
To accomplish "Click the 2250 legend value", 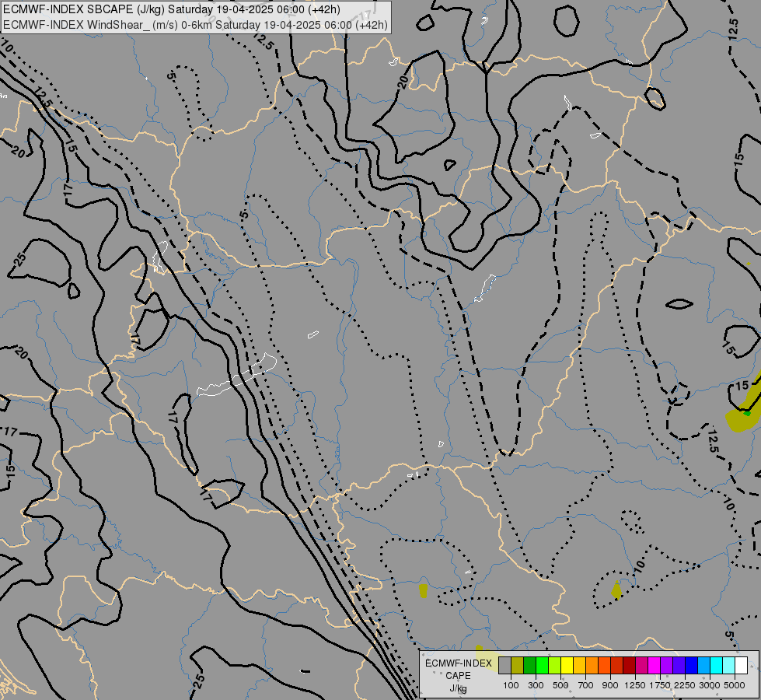I will click(684, 685).
